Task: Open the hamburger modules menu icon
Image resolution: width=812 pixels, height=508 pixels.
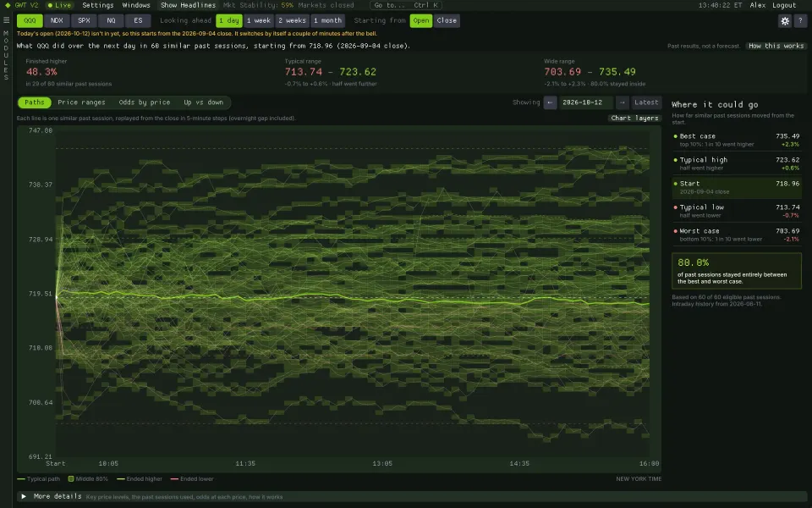Action: point(6,20)
